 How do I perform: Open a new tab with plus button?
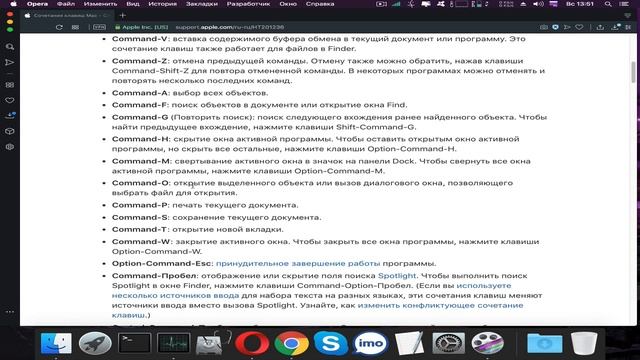pos(122,16)
